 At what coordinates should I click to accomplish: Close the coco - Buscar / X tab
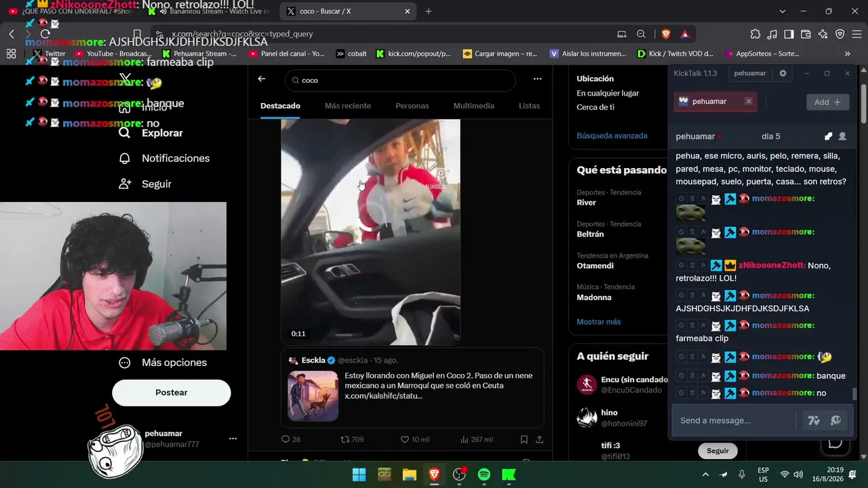pyautogui.click(x=408, y=12)
